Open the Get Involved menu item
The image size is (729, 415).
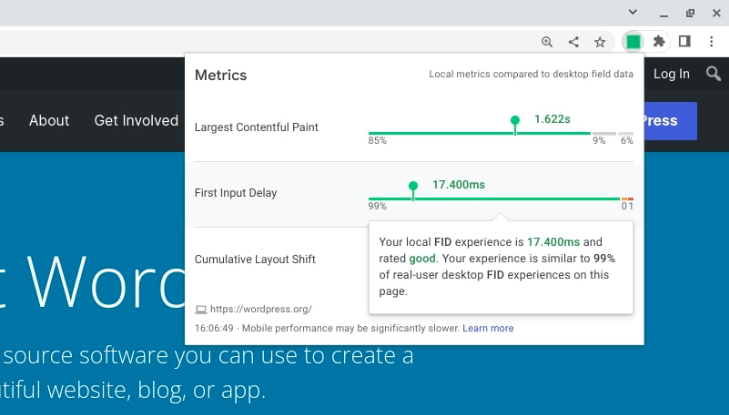pos(136,120)
